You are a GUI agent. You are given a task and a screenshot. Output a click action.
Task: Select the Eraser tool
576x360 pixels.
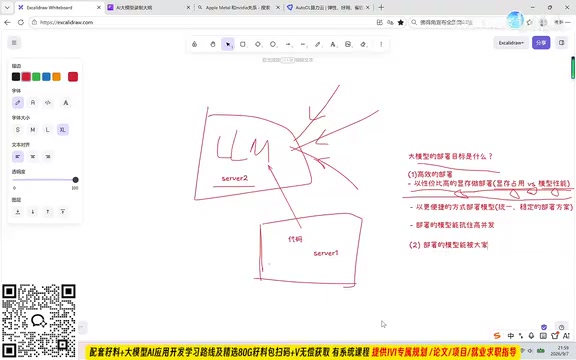click(363, 44)
